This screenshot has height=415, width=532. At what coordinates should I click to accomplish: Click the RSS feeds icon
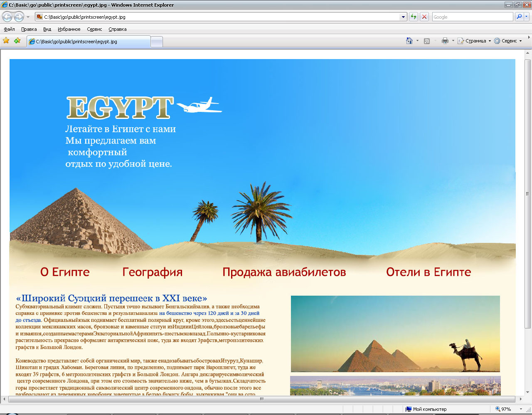point(427,41)
